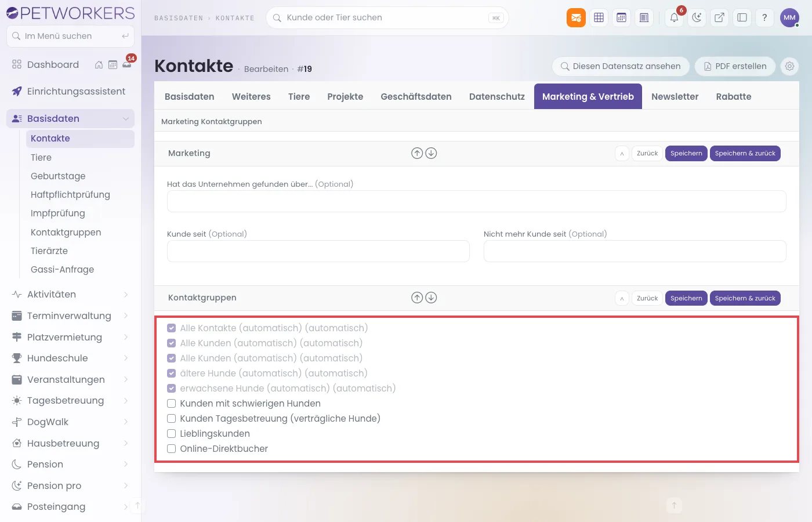Click the orange mail icon in top toolbar
Image resolution: width=812 pixels, height=522 pixels.
(x=576, y=17)
